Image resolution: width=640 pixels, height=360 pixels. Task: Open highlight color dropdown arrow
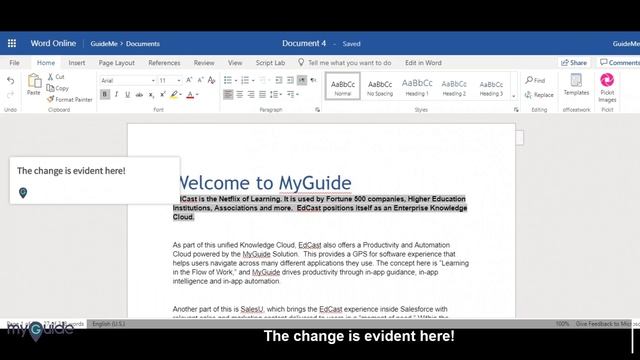pyautogui.click(x=180, y=95)
